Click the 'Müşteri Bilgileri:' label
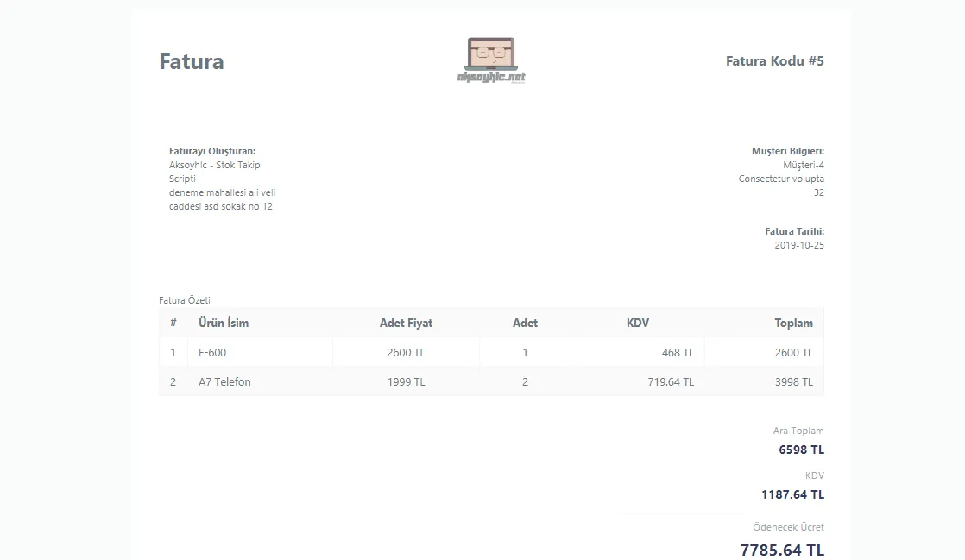The width and height of the screenshot is (965, 560). click(x=788, y=151)
